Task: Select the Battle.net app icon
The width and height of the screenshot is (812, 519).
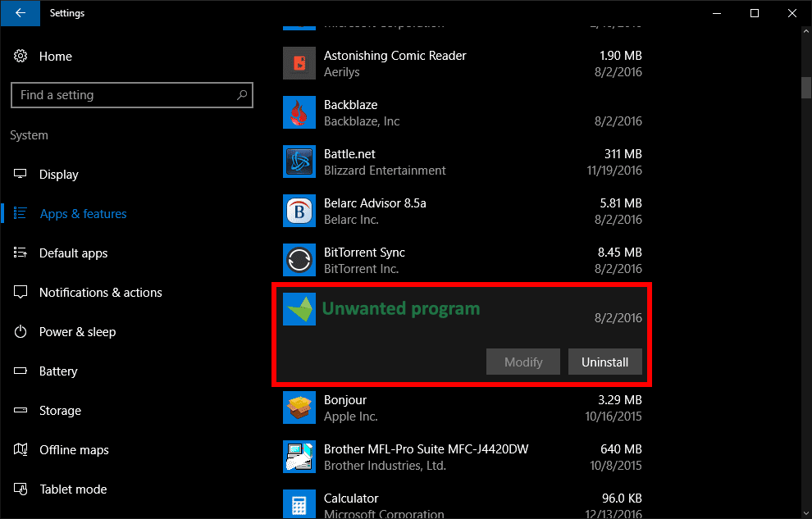Action: coord(299,162)
